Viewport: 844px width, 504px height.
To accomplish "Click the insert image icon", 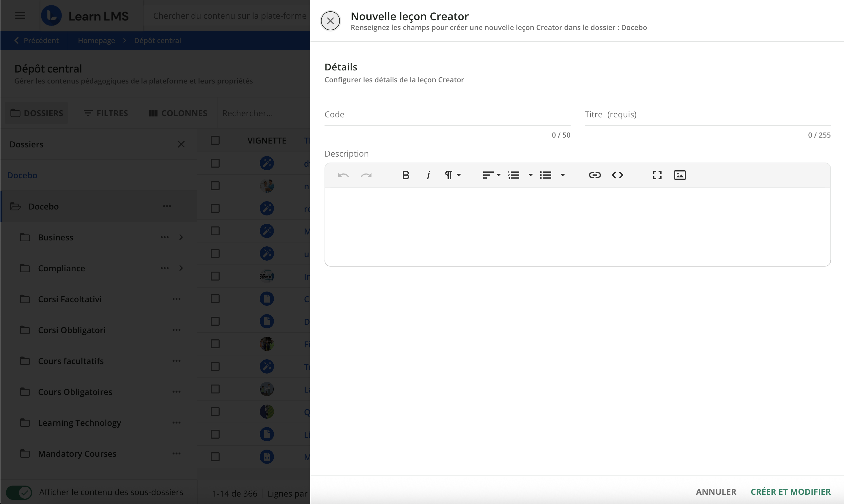I will click(680, 175).
